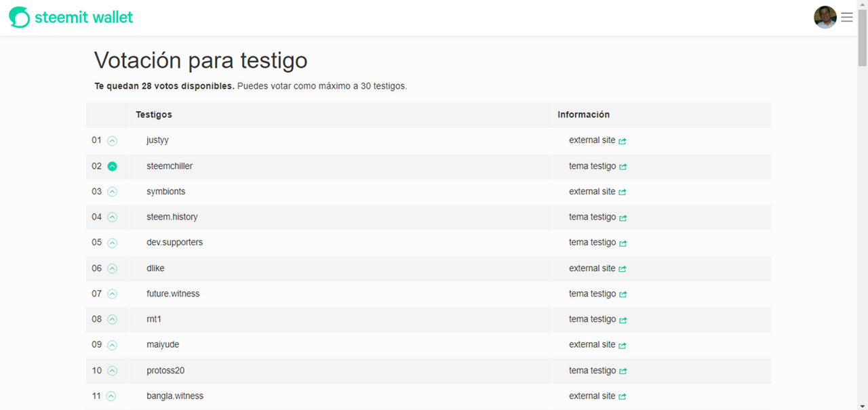This screenshot has height=410, width=868.
Task: Upvote witness symbionts
Action: point(113,192)
